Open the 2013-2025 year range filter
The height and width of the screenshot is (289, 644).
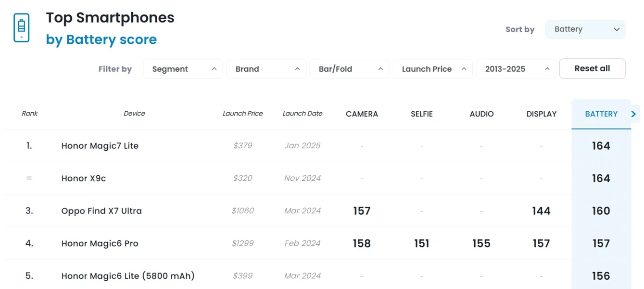click(516, 68)
